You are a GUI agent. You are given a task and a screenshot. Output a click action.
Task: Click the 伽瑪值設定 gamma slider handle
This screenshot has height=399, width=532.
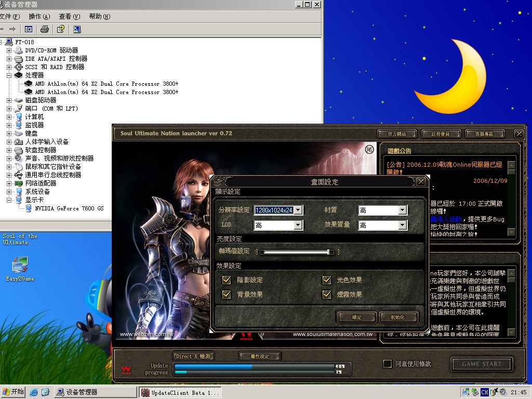click(328, 252)
